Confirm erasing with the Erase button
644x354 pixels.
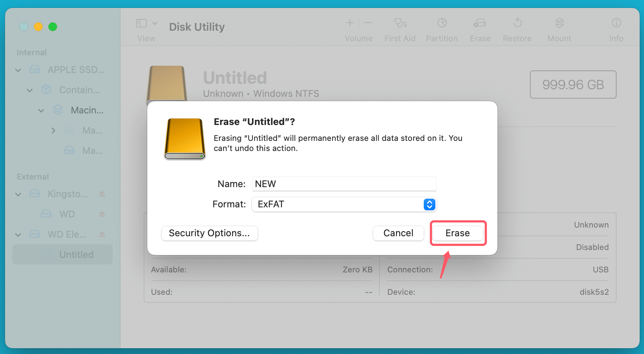(x=457, y=233)
